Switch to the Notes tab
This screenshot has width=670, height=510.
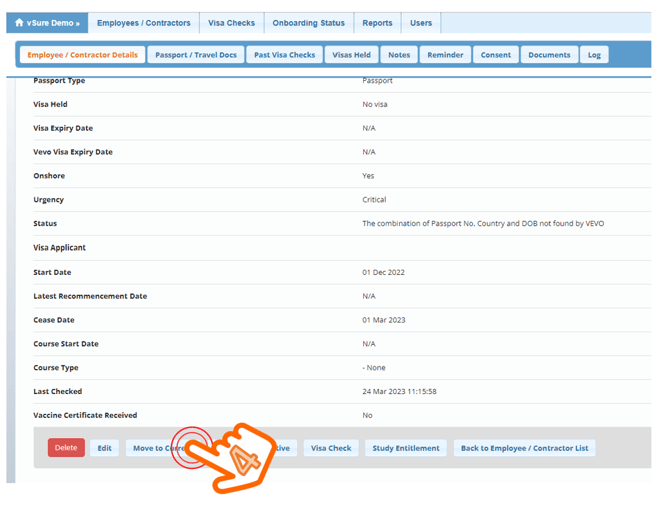coord(398,55)
